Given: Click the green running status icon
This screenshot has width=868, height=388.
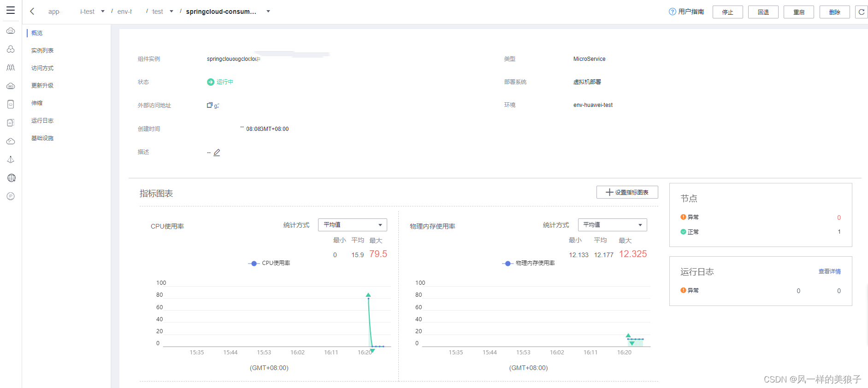Looking at the screenshot, I should (x=211, y=82).
